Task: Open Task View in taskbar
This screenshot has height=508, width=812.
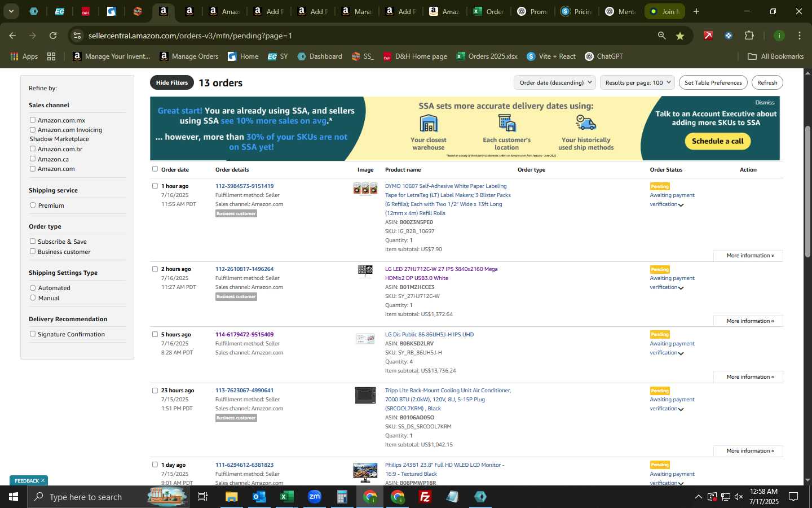Action: [x=203, y=497]
